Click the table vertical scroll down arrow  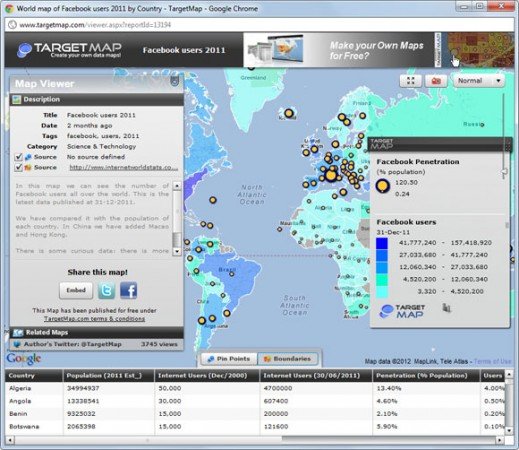(x=509, y=431)
